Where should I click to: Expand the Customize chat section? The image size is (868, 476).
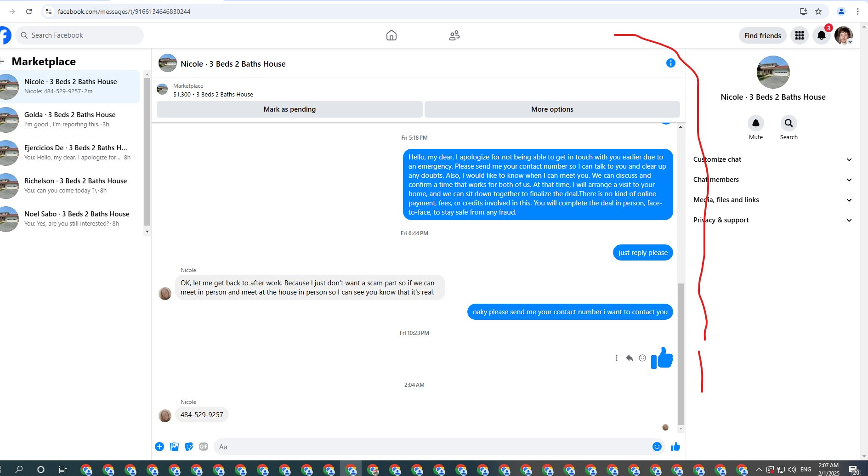click(773, 159)
